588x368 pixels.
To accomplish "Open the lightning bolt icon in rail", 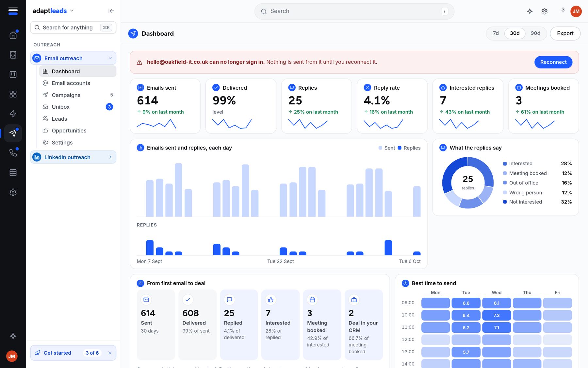I will coord(13,114).
